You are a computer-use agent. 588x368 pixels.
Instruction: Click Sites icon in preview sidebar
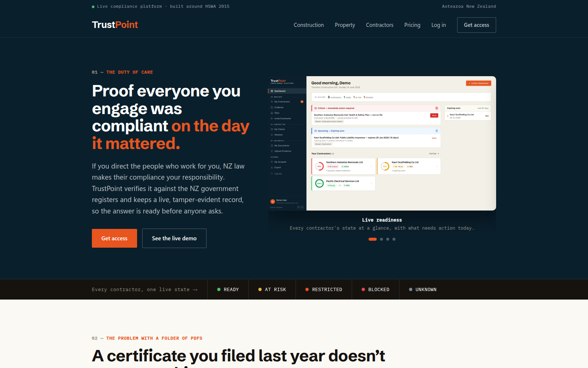272,113
